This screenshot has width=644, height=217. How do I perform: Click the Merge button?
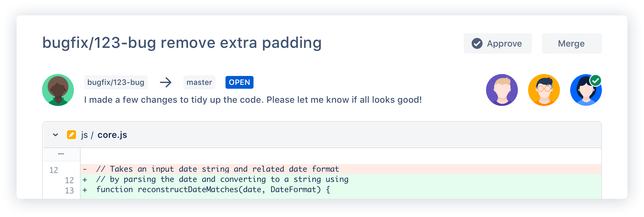571,43
